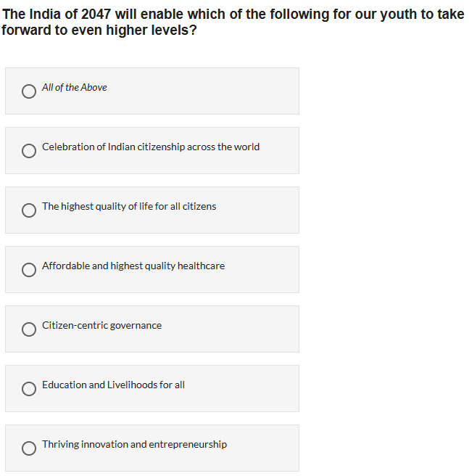
Task: Select the Affordable healthcare radio button
Action: click(x=29, y=270)
